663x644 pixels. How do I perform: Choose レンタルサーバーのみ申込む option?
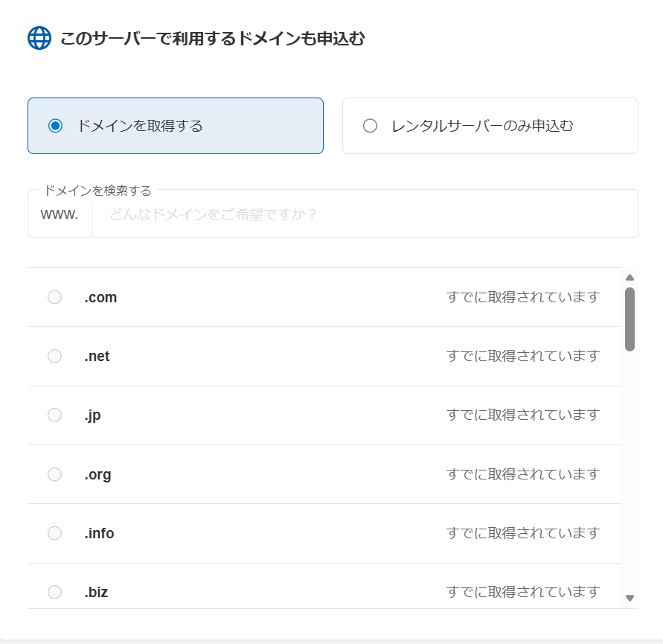point(370,125)
